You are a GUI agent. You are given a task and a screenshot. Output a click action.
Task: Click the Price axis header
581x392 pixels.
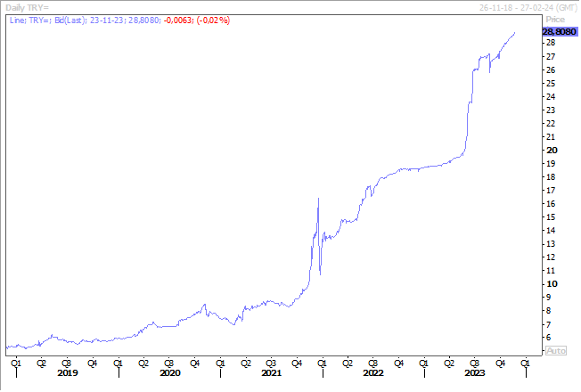[x=555, y=18]
